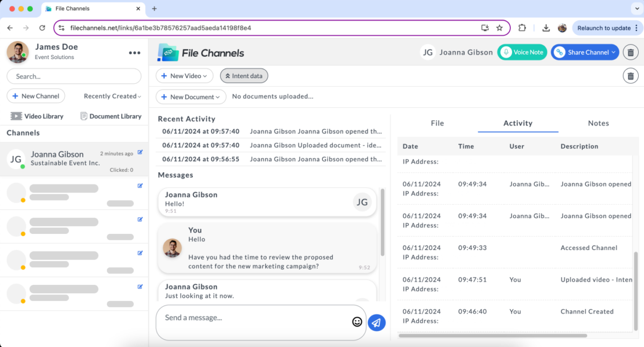The image size is (644, 347).
Task: Click the Date column header
Action: point(410,146)
